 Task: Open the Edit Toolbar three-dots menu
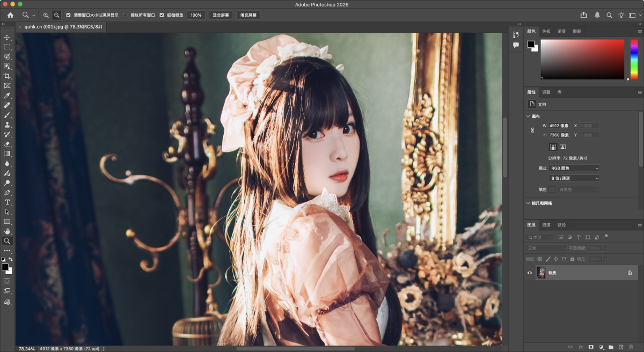pos(8,251)
